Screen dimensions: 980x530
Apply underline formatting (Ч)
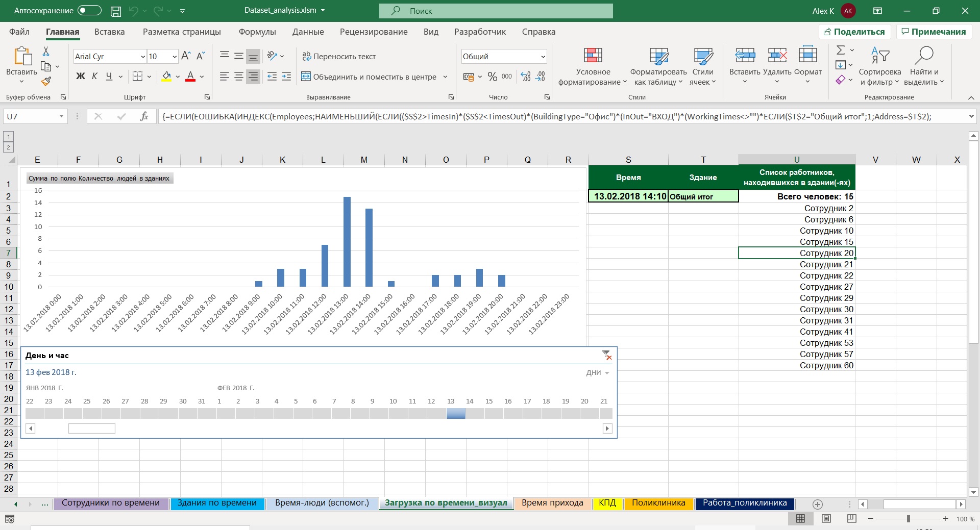tap(109, 77)
